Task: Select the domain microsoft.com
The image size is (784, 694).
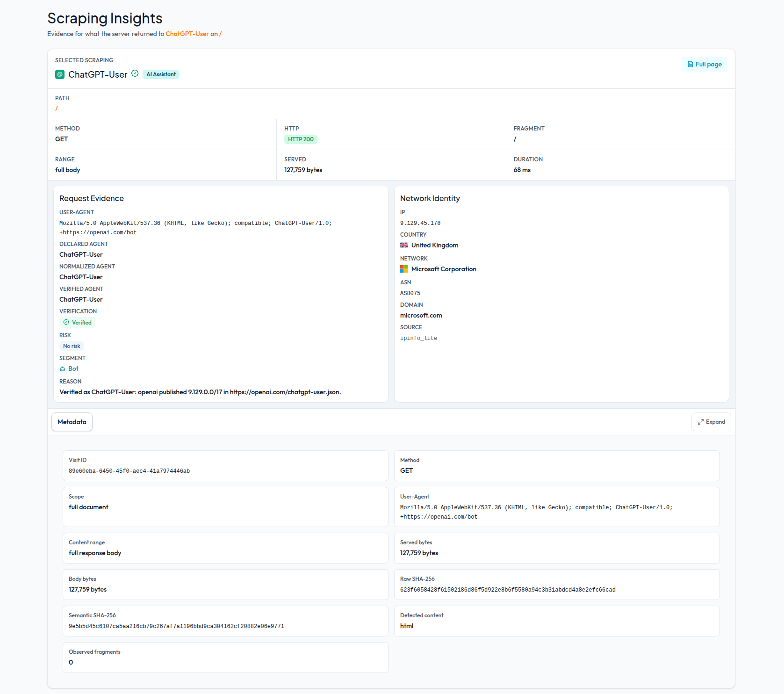Action: [421, 315]
